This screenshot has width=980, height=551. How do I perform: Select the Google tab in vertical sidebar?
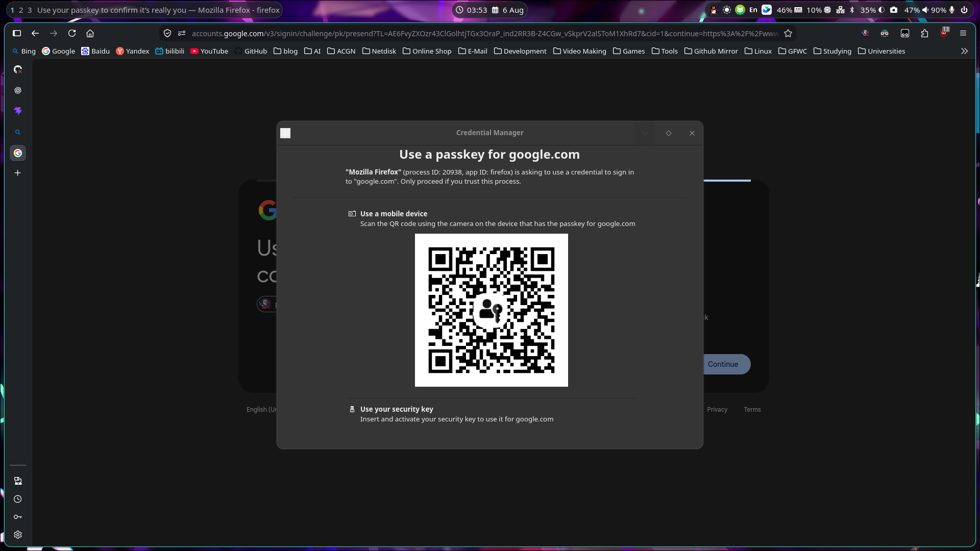coord(18,153)
